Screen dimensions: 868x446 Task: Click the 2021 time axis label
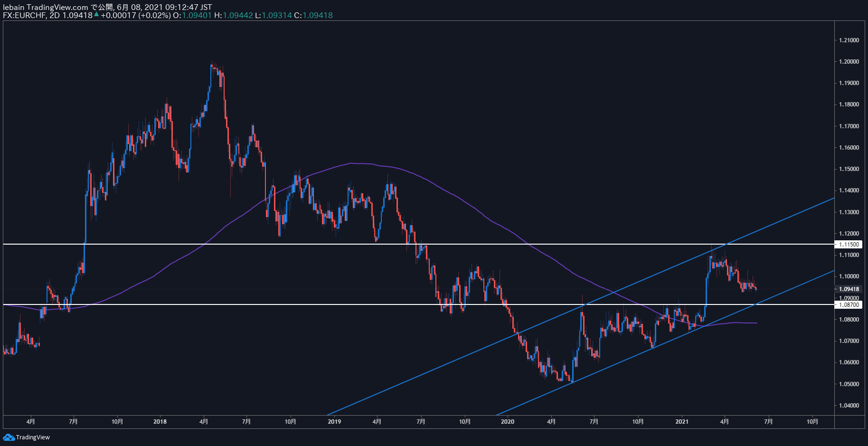[682, 421]
